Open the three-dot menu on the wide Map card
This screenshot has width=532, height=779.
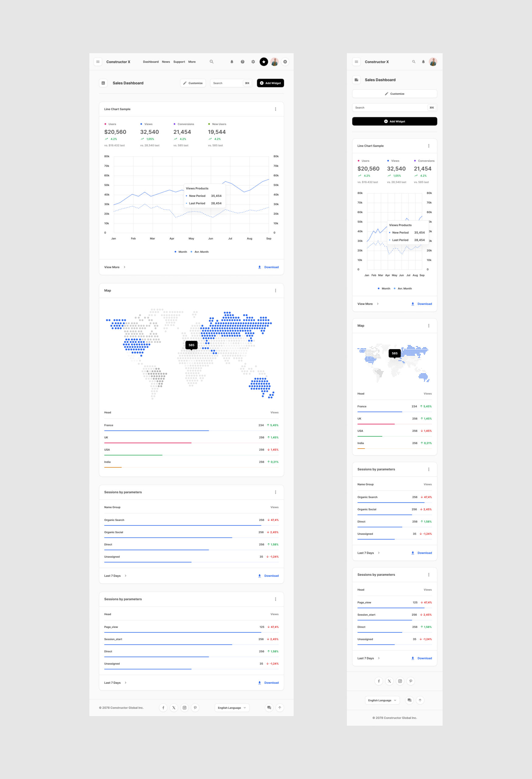(276, 291)
